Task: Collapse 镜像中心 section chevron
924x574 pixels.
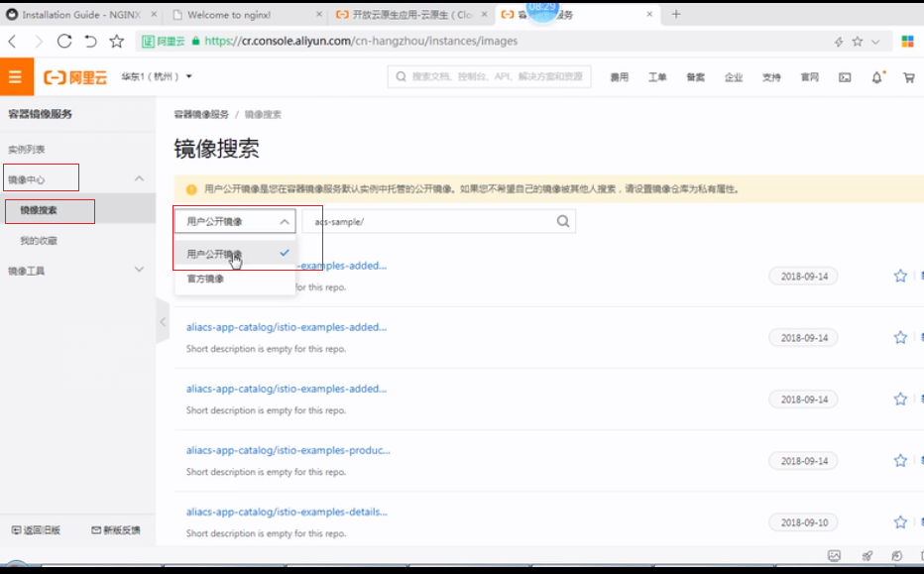Action: click(139, 178)
